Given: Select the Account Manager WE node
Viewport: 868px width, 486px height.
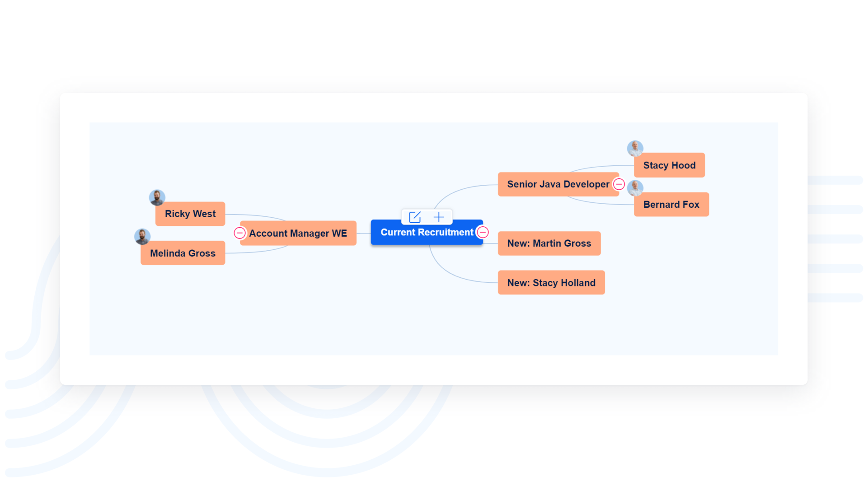Looking at the screenshot, I should (x=298, y=234).
